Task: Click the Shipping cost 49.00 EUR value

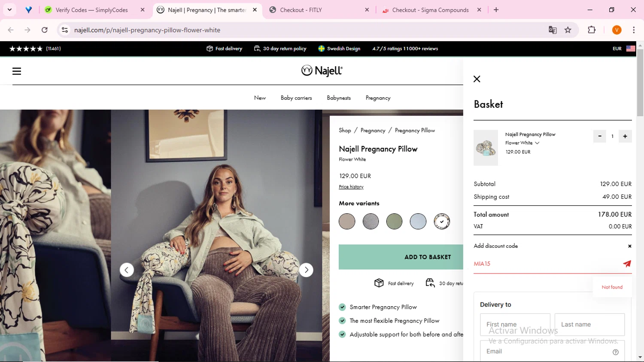Action: pyautogui.click(x=617, y=197)
